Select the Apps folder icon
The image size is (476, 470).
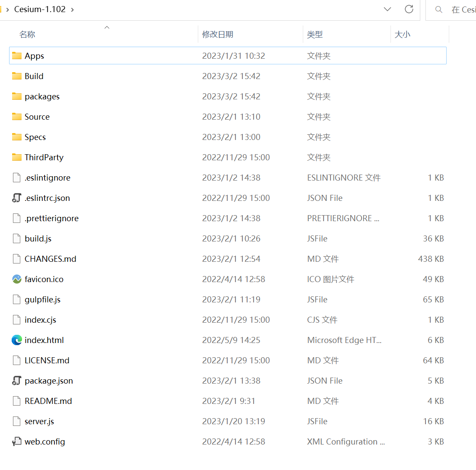17,56
